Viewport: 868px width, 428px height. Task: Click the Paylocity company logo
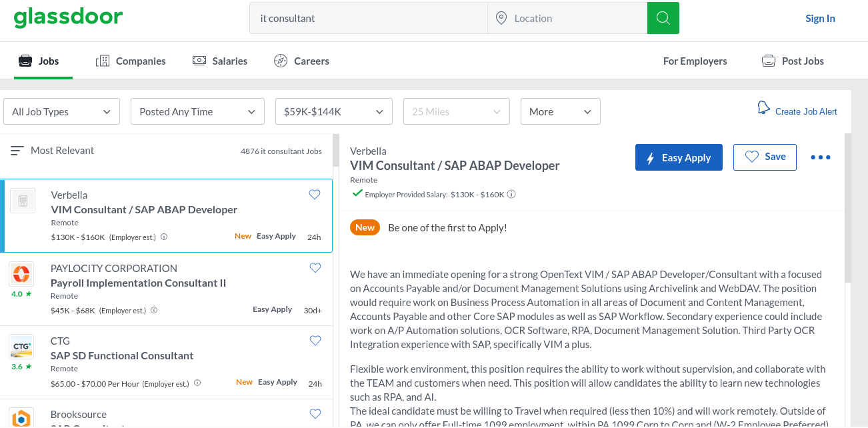[x=22, y=274]
